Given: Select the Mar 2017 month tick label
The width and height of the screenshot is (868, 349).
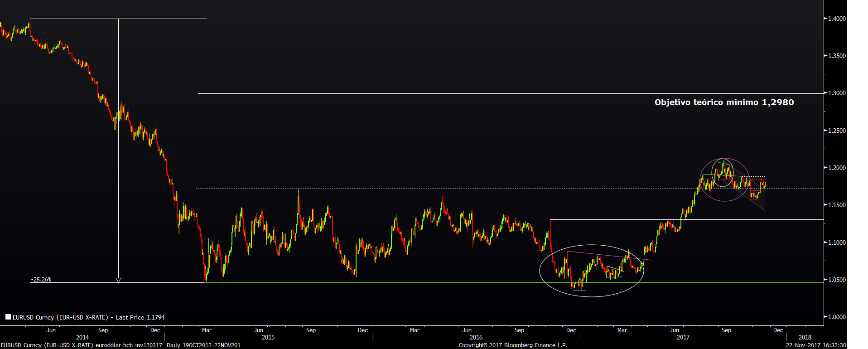Looking at the screenshot, I should [622, 330].
